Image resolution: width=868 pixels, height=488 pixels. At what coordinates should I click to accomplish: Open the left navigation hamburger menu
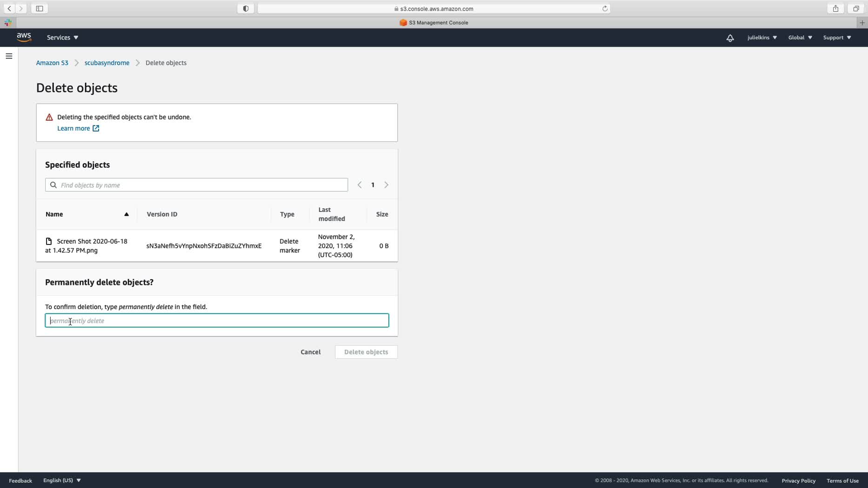point(9,56)
